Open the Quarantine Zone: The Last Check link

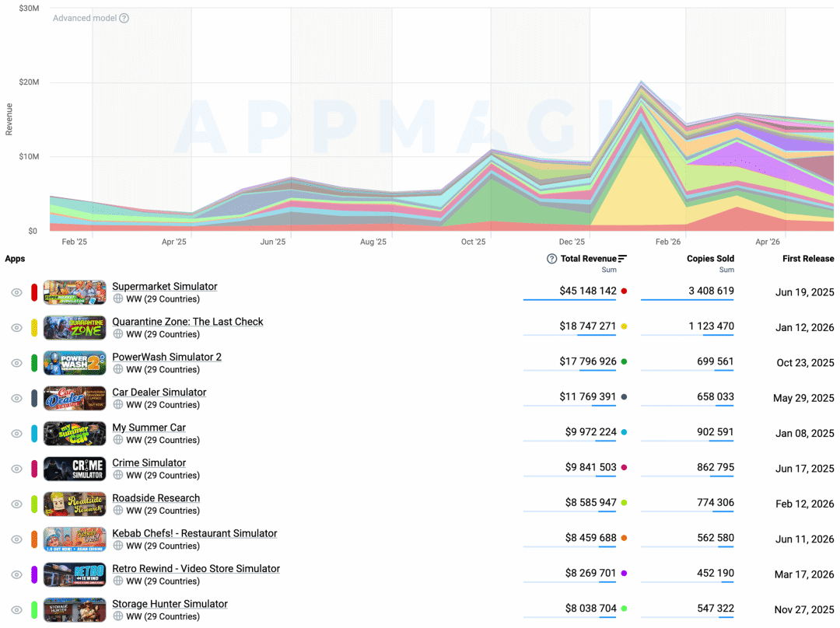coord(187,322)
